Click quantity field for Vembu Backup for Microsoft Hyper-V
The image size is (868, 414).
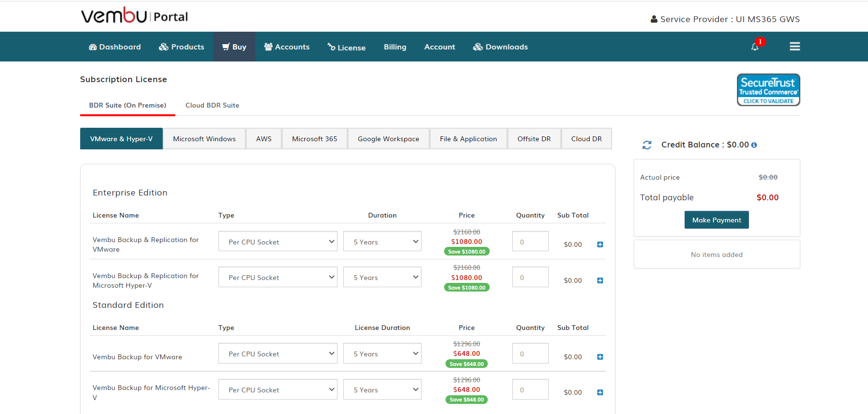[530, 390]
